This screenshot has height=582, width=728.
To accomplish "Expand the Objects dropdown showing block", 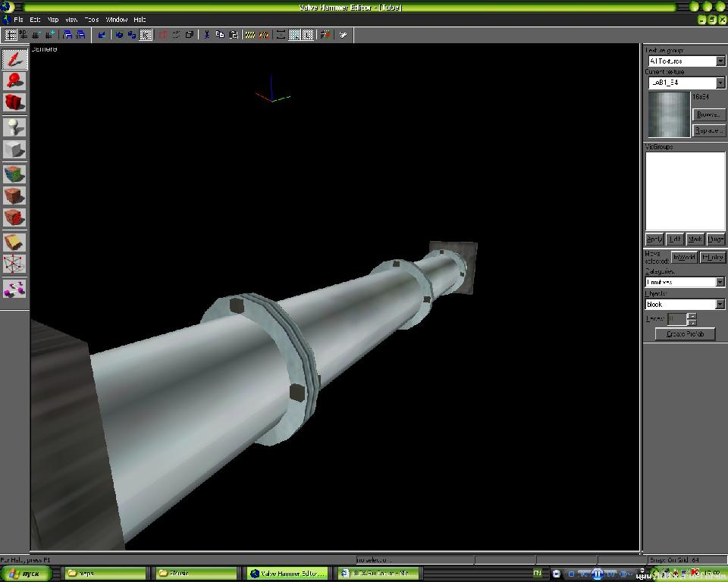I will pyautogui.click(x=720, y=304).
